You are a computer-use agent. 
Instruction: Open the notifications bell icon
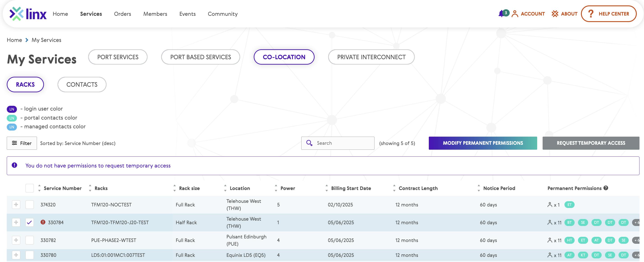coord(501,14)
